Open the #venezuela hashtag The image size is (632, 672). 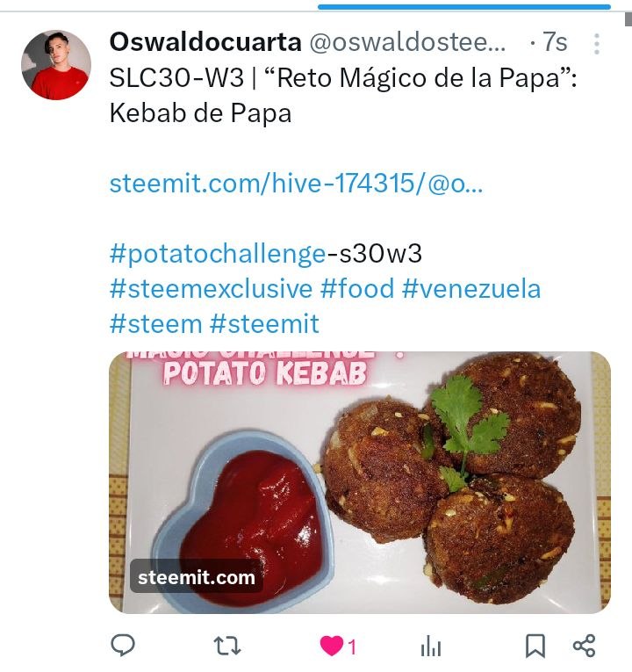coord(471,288)
